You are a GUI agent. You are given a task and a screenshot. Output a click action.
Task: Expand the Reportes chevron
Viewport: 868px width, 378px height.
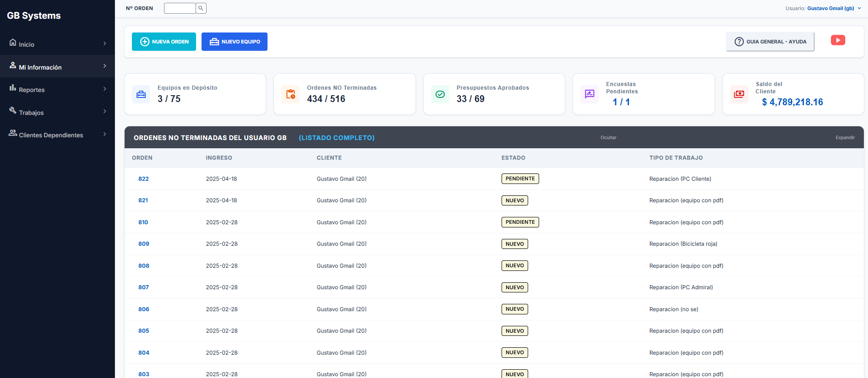pos(105,89)
